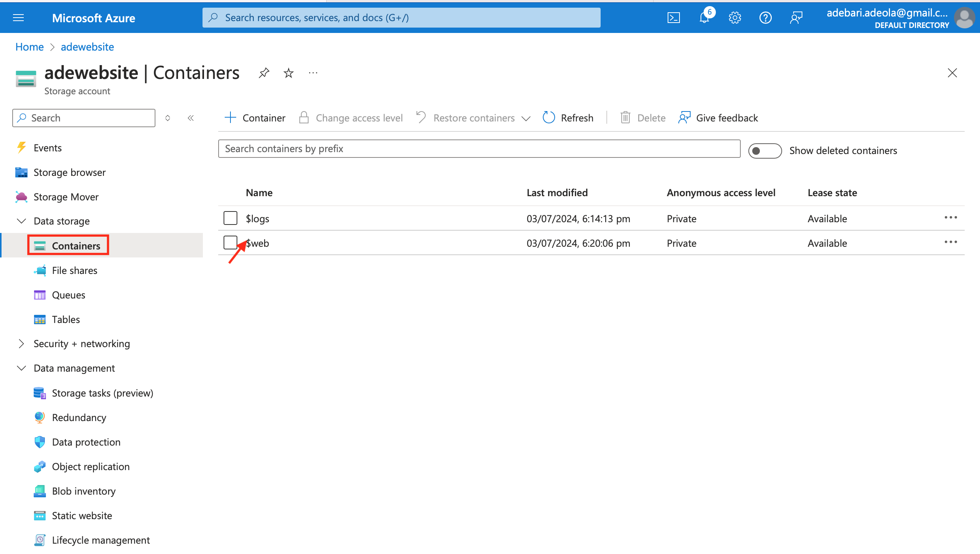Screen dimensions: 980x554
Task: Add adewebsite to favorites star
Action: (x=288, y=73)
